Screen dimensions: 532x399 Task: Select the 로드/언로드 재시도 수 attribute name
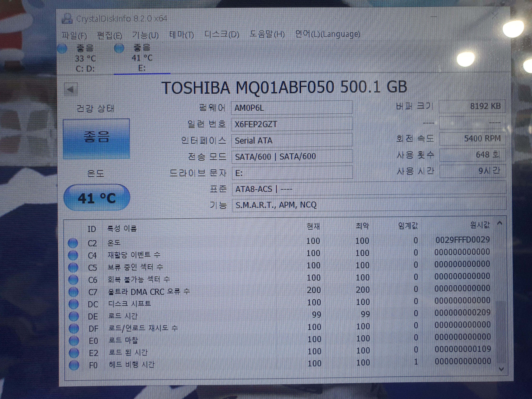pyautogui.click(x=143, y=328)
